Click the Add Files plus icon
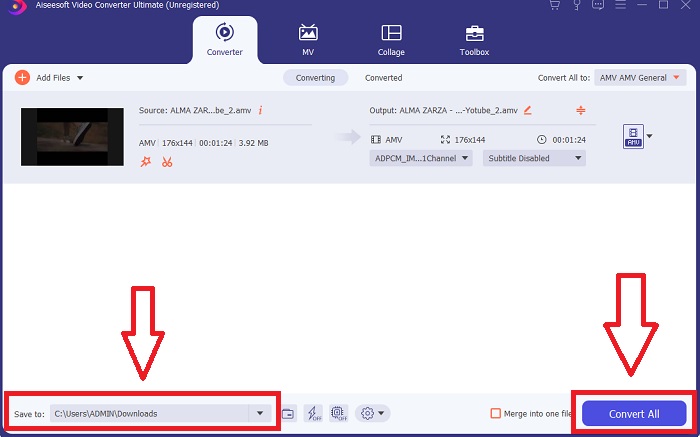Image resolution: width=700 pixels, height=437 pixels. point(22,77)
